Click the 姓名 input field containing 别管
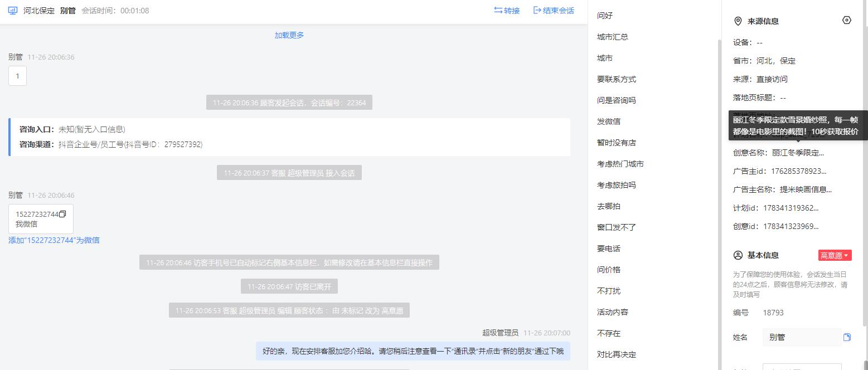Viewport: 868px width, 370px height. [802, 337]
